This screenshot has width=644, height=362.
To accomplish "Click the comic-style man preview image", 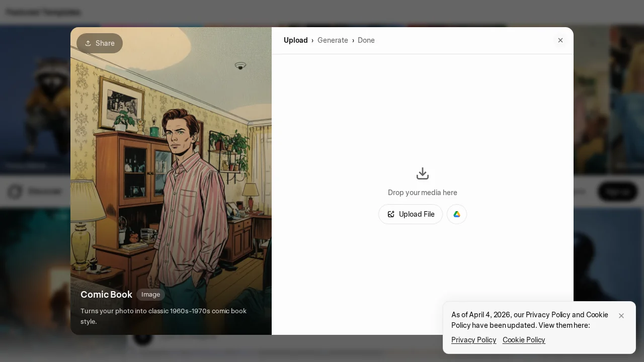I will point(171,166).
